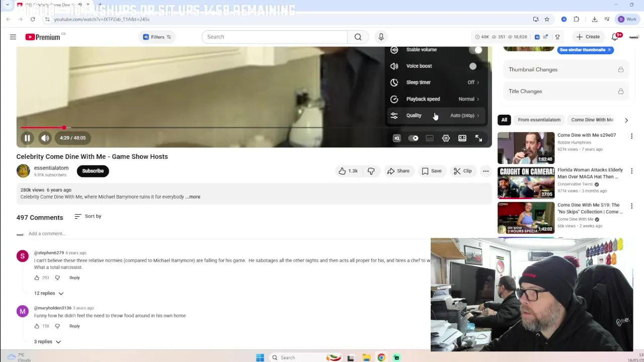Click vidIQ trophy icon in header
644x362 pixels.
coord(557,37)
